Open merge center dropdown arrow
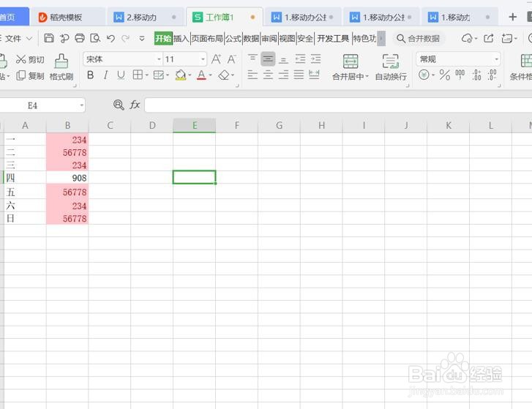The image size is (532, 409). click(367, 77)
